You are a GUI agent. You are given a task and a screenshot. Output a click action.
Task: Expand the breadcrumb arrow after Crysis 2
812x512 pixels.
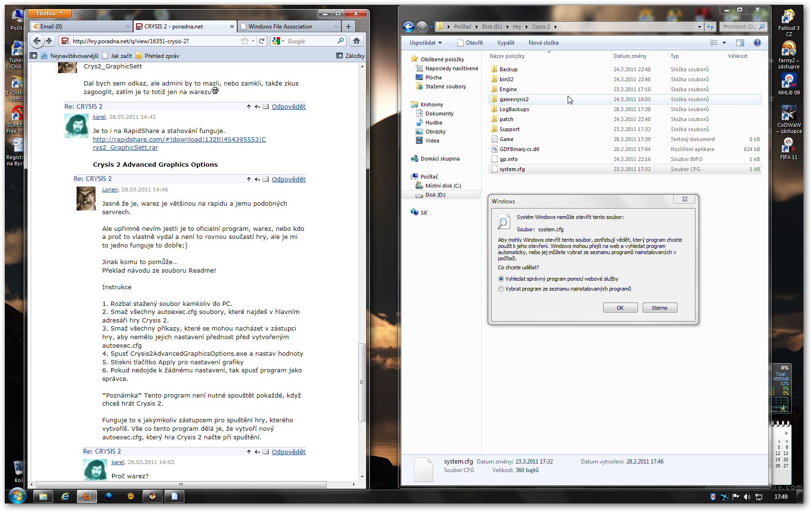click(555, 27)
